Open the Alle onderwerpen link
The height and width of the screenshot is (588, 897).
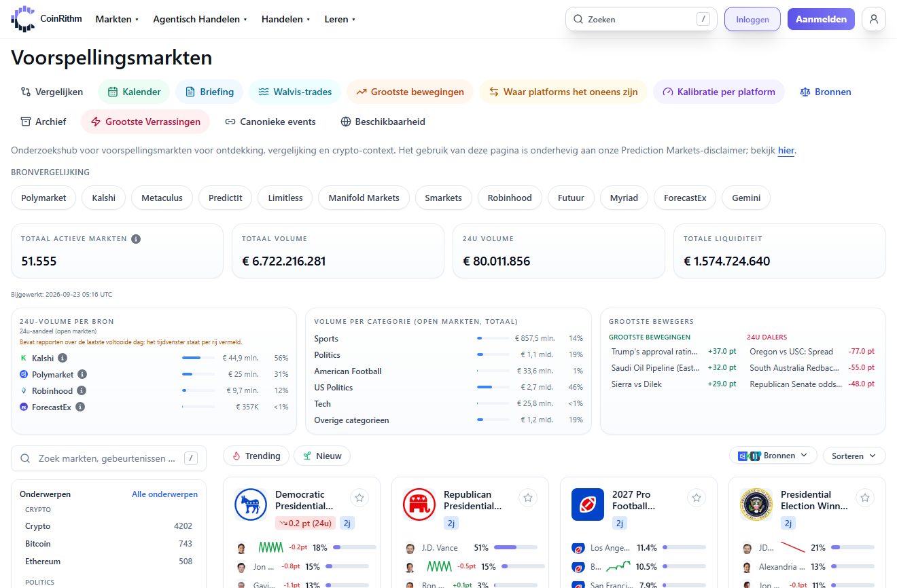point(164,494)
